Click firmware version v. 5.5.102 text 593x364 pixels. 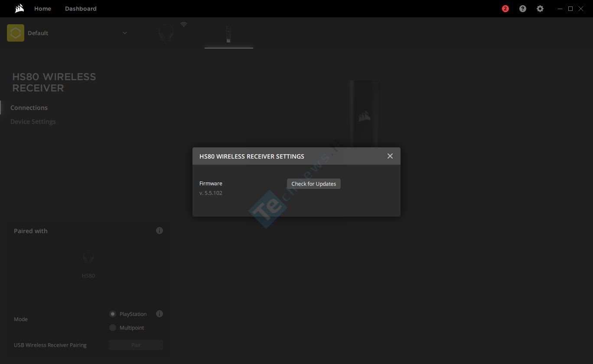pyautogui.click(x=211, y=193)
